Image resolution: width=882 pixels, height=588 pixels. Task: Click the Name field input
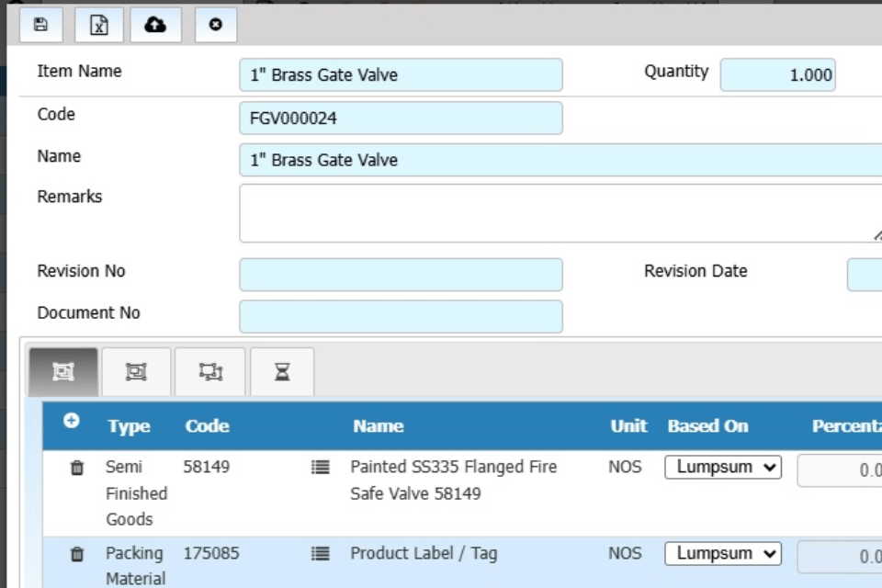(x=560, y=160)
